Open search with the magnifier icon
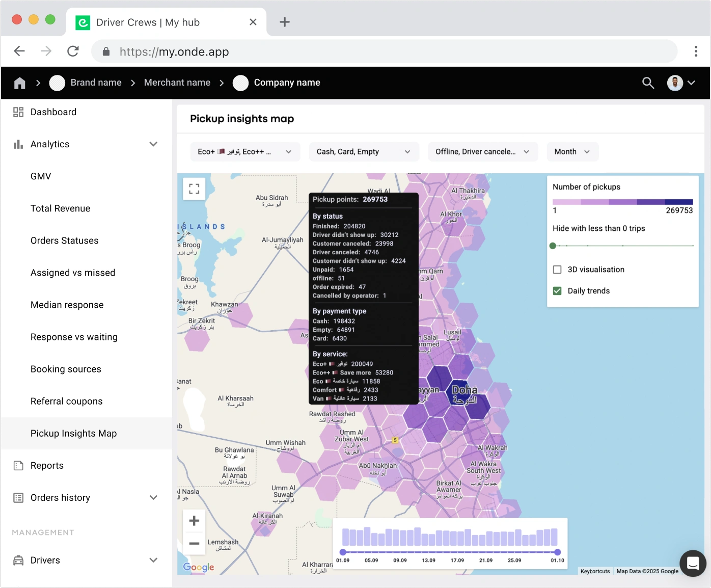711x588 pixels. coord(648,83)
